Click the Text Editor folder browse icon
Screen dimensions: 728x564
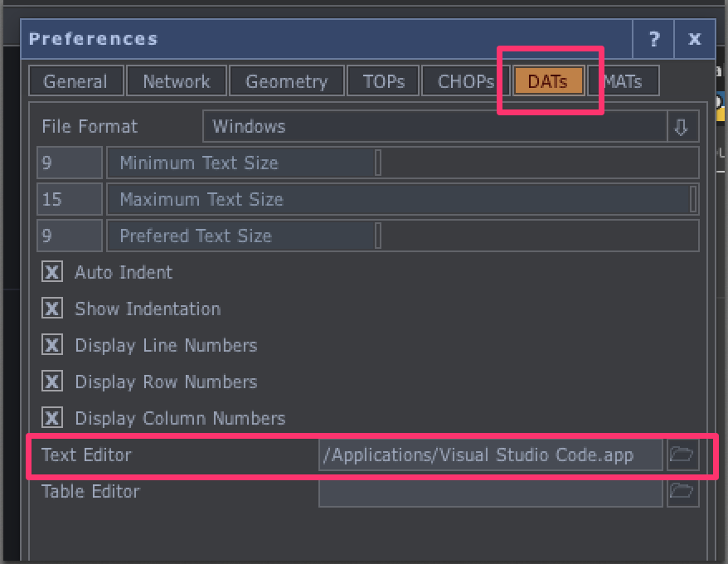pos(681,455)
